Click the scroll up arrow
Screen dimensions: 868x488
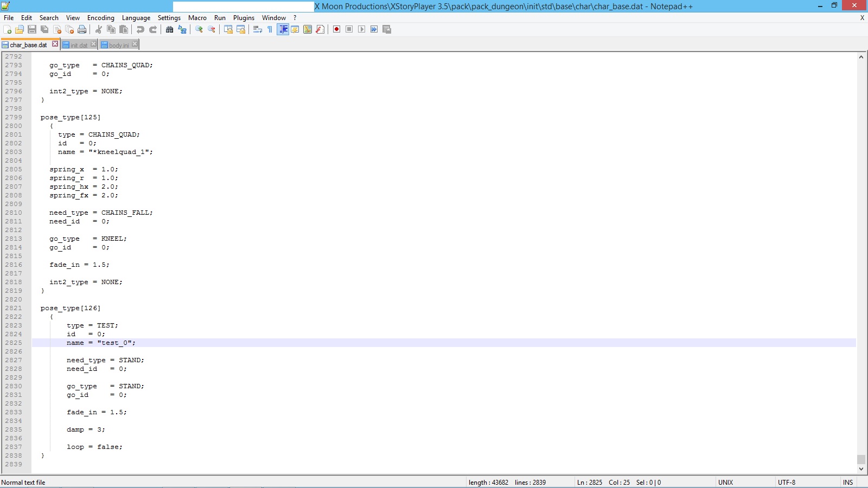click(x=861, y=57)
